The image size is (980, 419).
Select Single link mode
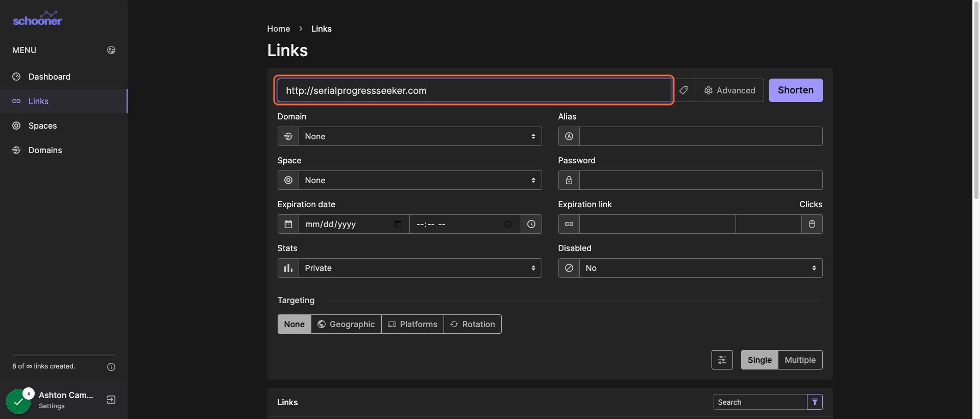tap(759, 360)
